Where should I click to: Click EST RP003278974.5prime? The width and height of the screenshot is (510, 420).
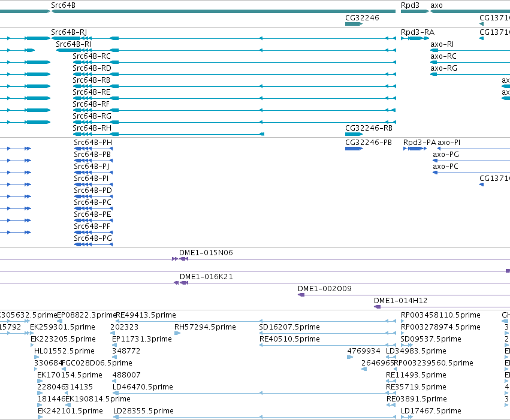403,333
